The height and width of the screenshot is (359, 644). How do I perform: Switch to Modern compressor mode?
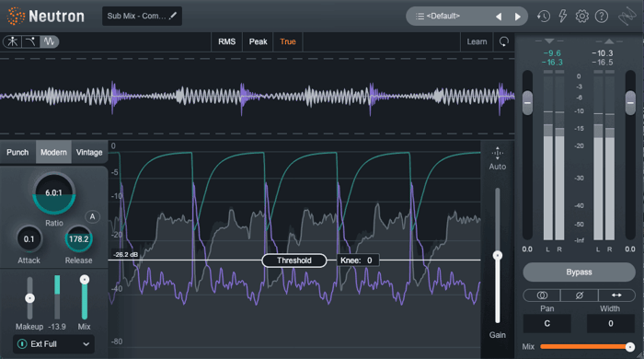click(x=53, y=152)
